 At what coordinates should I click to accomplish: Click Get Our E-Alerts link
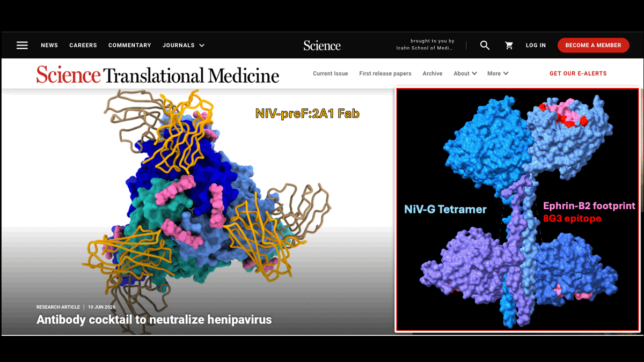click(x=578, y=73)
